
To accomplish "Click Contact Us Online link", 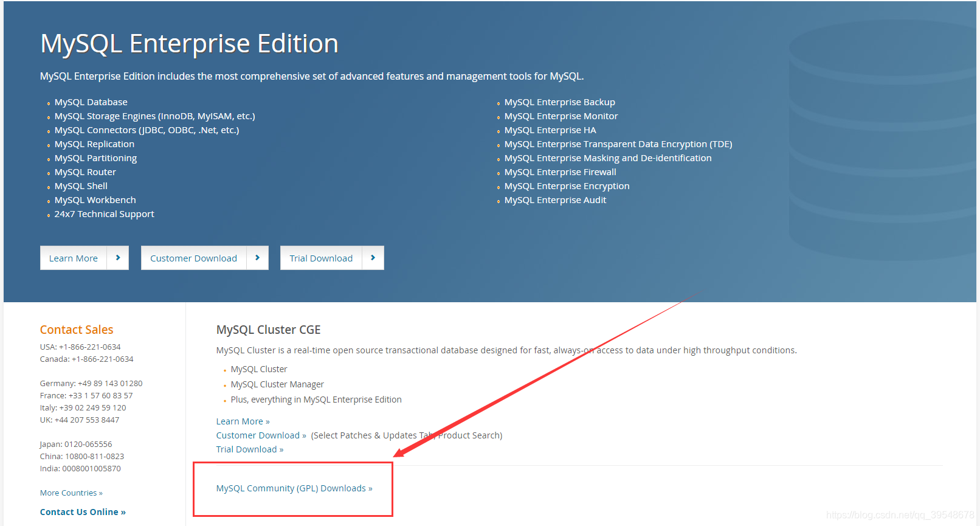I will 83,512.
